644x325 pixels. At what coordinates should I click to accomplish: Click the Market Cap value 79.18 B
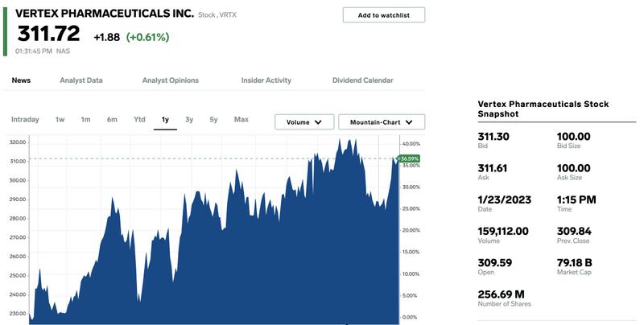[574, 262]
